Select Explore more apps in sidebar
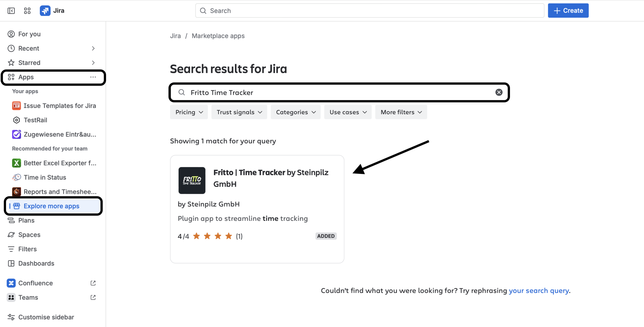Viewport: 644px width, 327px height. (51, 206)
